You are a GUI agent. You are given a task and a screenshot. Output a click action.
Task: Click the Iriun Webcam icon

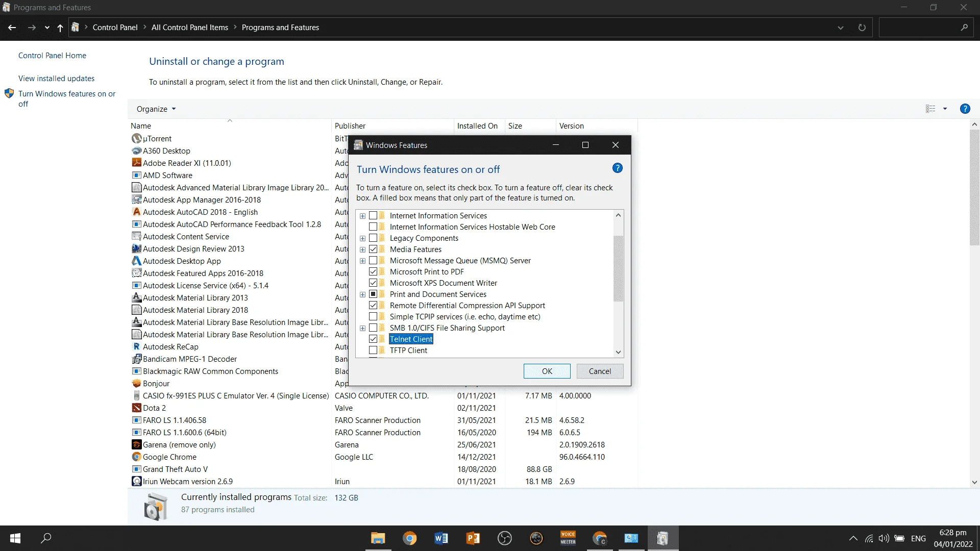(136, 481)
